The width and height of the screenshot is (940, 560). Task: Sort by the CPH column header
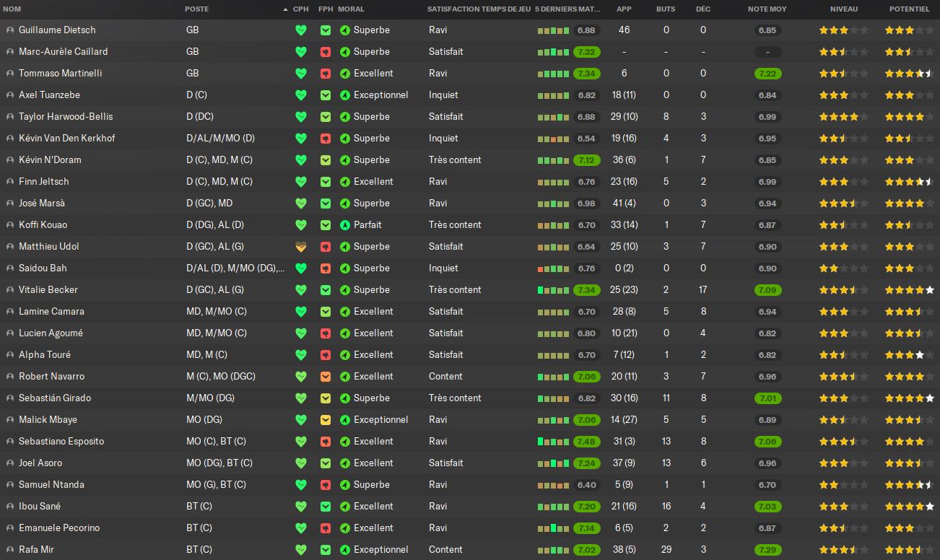[301, 9]
